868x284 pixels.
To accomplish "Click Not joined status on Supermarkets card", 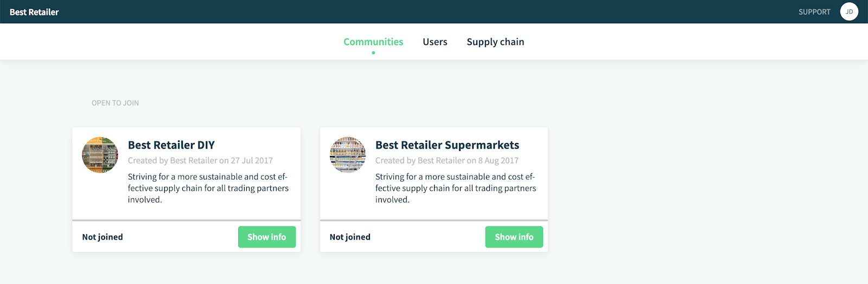I will pyautogui.click(x=350, y=237).
